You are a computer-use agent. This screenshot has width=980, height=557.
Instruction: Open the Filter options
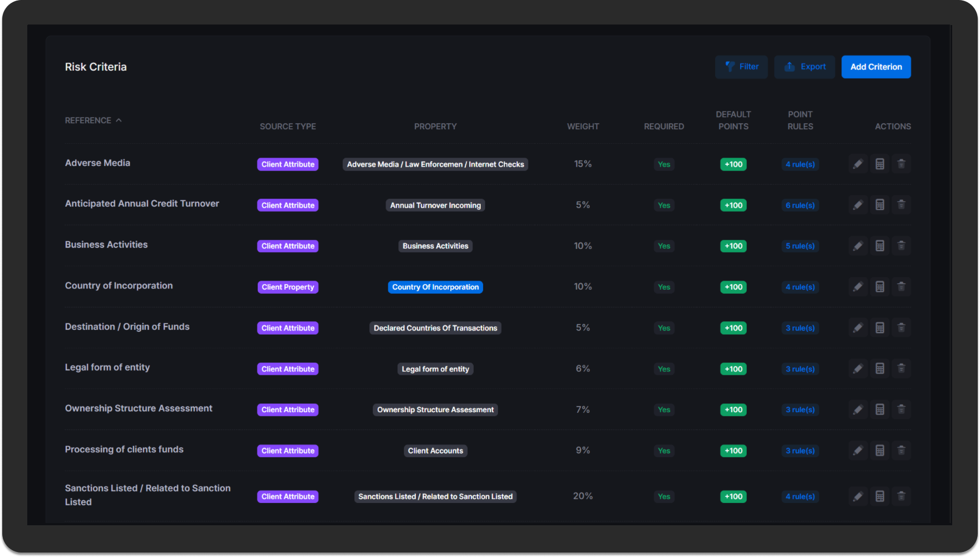pyautogui.click(x=741, y=67)
